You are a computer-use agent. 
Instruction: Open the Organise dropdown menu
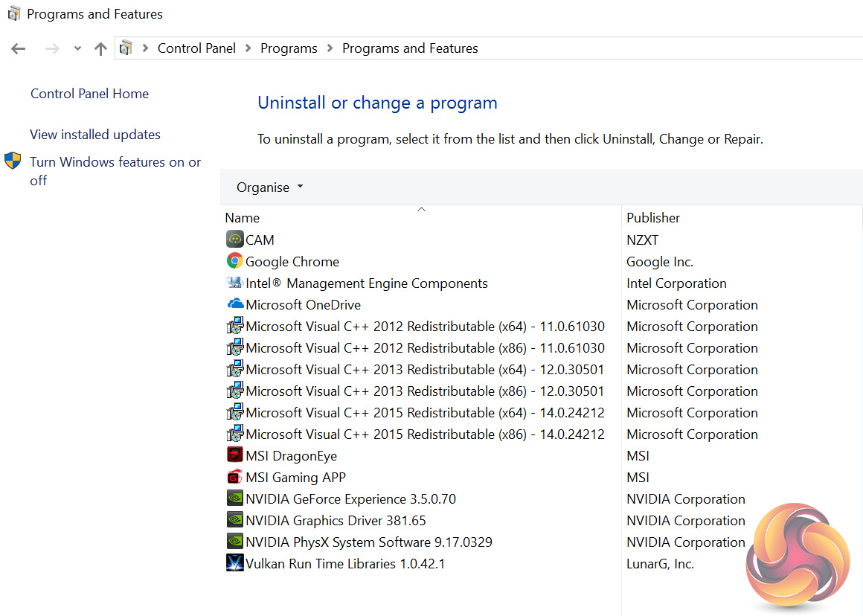pyautogui.click(x=269, y=187)
